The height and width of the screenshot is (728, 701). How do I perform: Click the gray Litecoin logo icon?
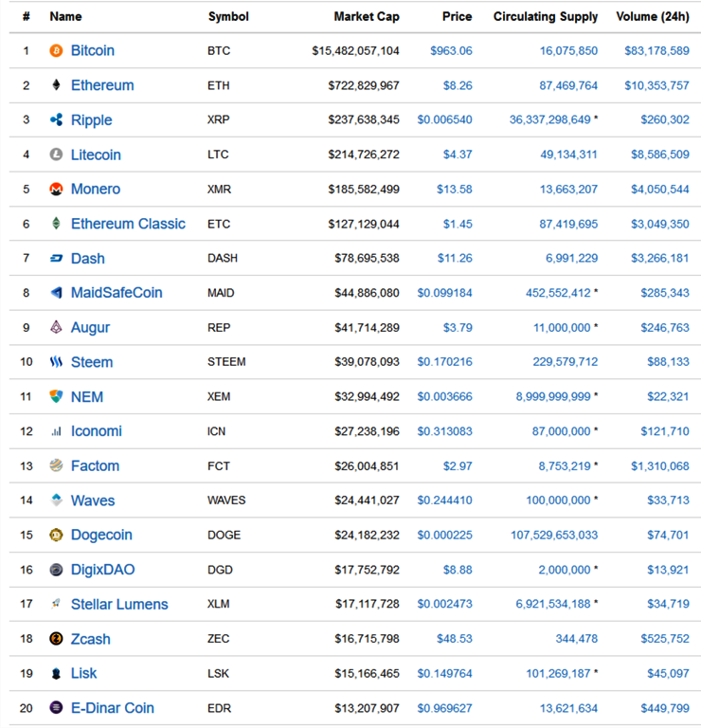point(56,155)
